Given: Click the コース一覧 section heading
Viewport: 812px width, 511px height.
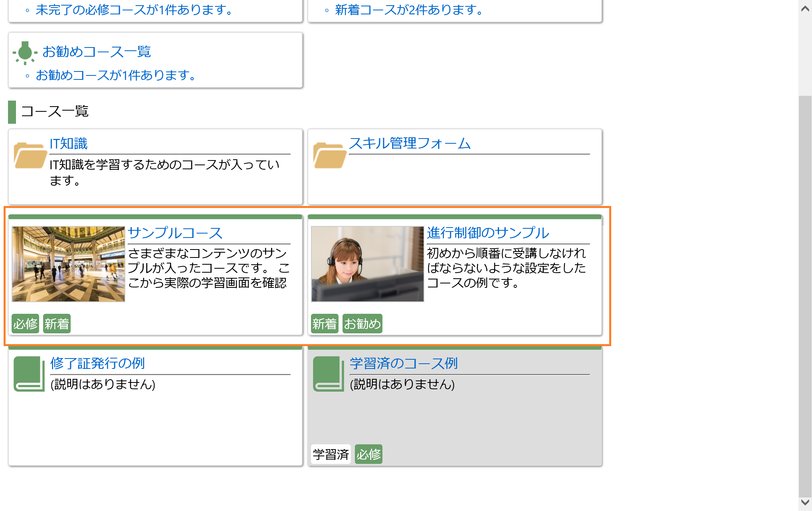Looking at the screenshot, I should coord(55,111).
